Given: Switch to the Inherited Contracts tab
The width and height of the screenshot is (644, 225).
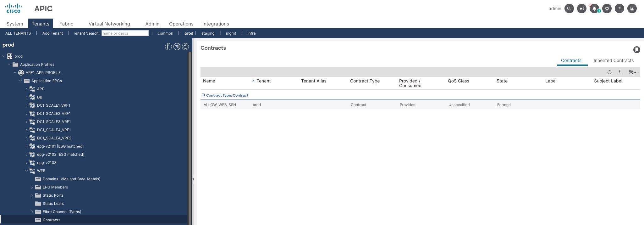Looking at the screenshot, I should click(x=614, y=60).
